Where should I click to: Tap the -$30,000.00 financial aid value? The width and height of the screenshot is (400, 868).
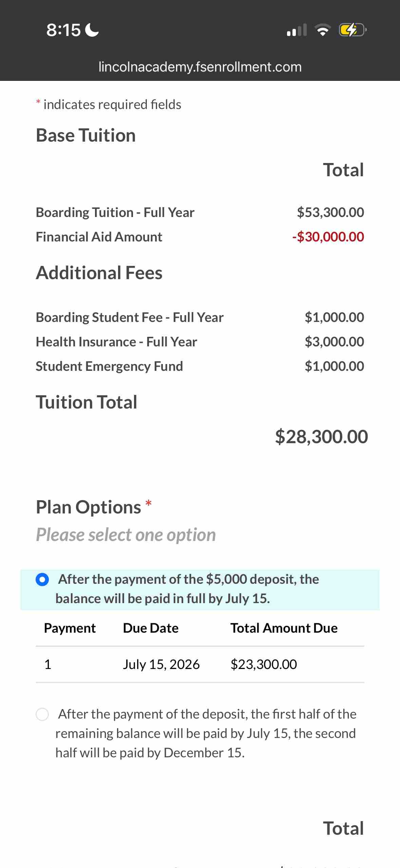[x=328, y=237]
